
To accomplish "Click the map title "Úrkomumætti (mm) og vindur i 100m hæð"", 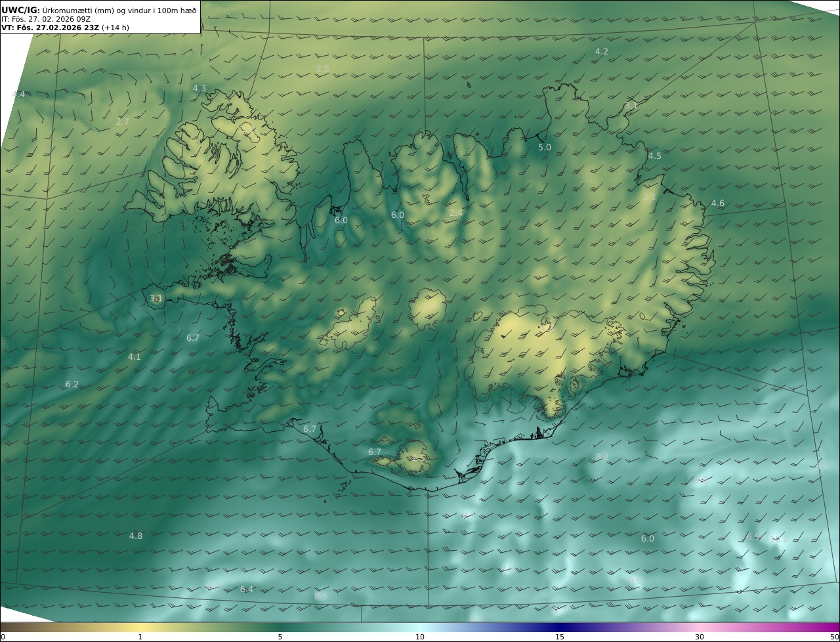I will pyautogui.click(x=119, y=10).
